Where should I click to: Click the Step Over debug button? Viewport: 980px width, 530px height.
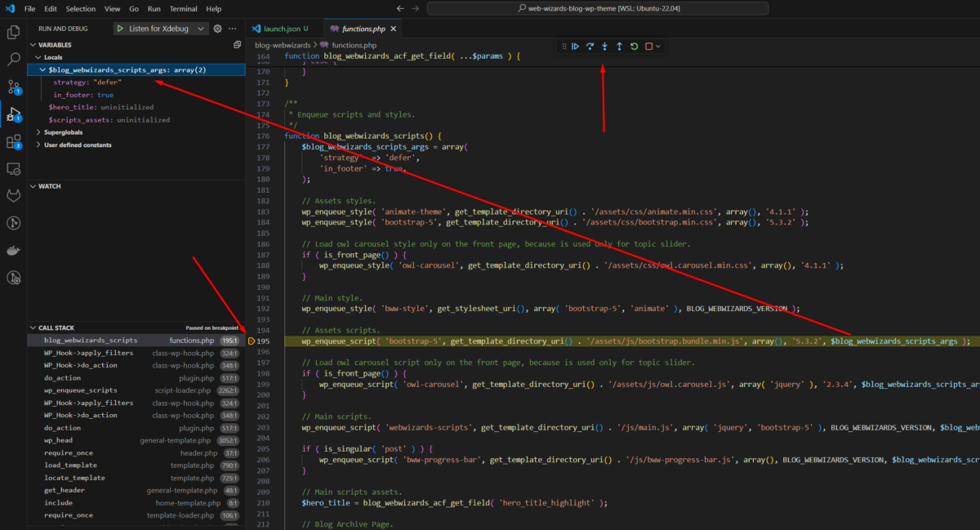590,47
